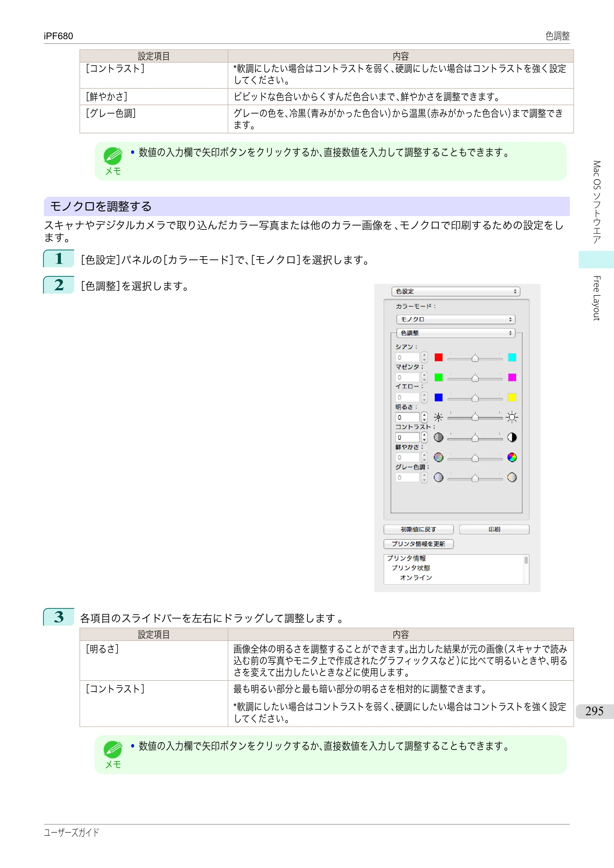614x868 pixels.
Task: Click the グレー色調 slider thumb
Action: 475,478
